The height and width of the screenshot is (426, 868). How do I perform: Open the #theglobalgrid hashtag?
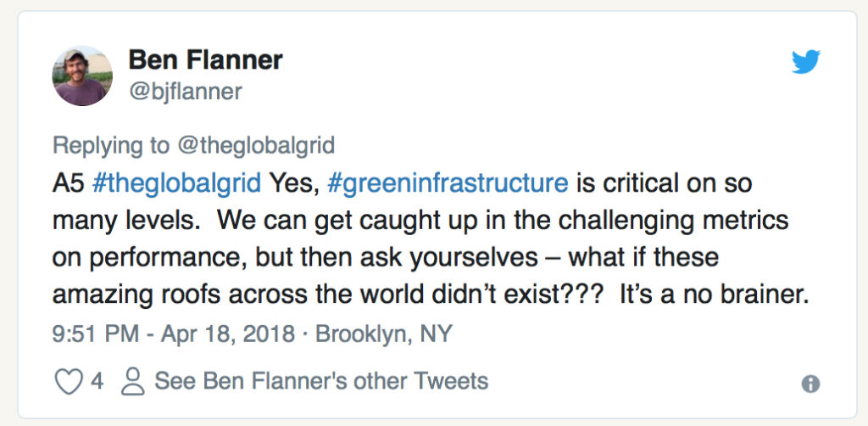181,182
